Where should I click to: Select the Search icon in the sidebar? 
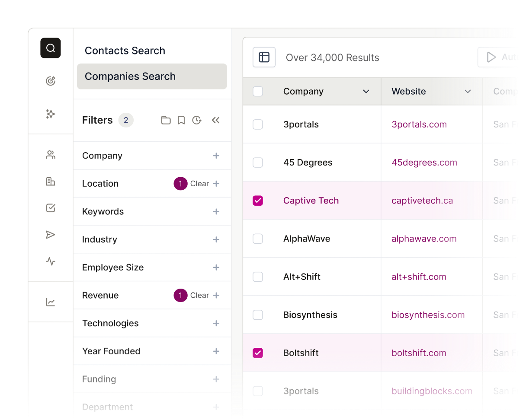coord(51,48)
